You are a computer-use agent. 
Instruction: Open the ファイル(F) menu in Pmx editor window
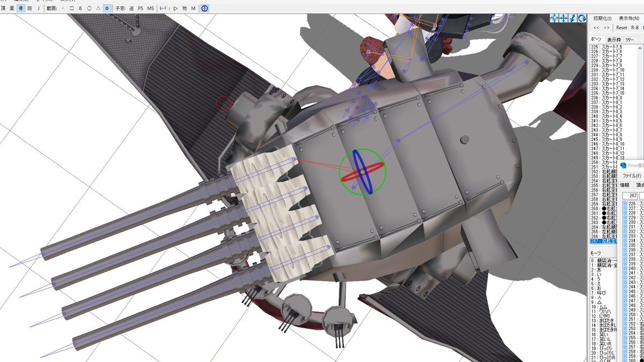[x=632, y=176]
